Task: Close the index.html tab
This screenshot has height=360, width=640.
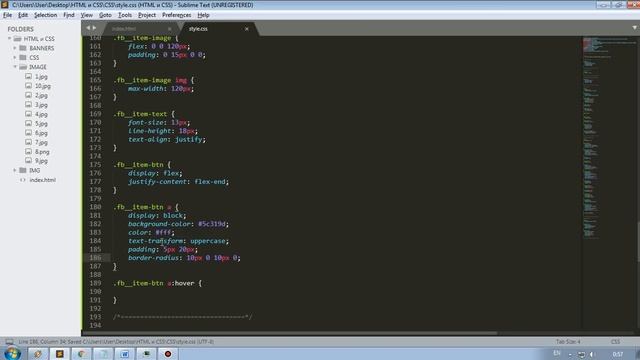Action: (169, 29)
